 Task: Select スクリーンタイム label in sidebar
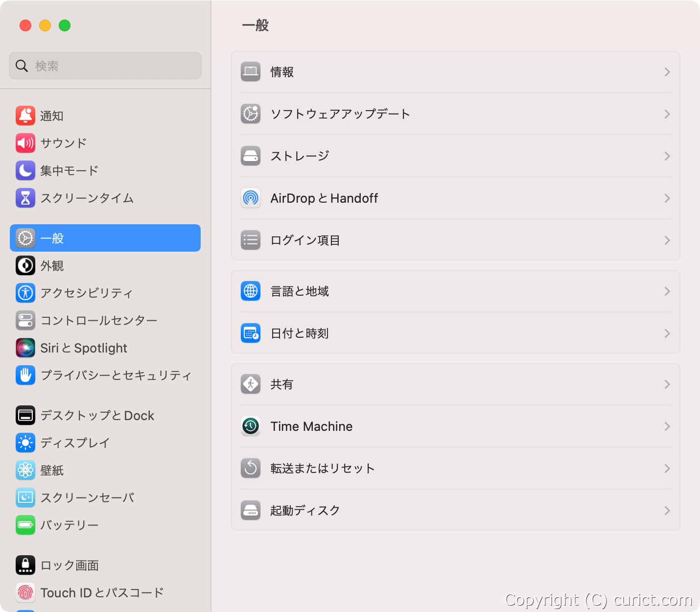pyautogui.click(x=87, y=198)
